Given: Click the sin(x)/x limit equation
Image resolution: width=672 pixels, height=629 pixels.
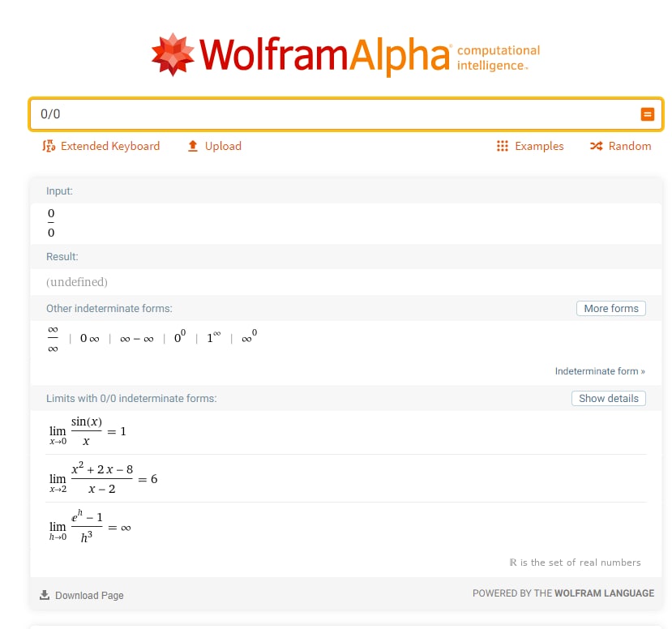Looking at the screenshot, I should click(88, 431).
